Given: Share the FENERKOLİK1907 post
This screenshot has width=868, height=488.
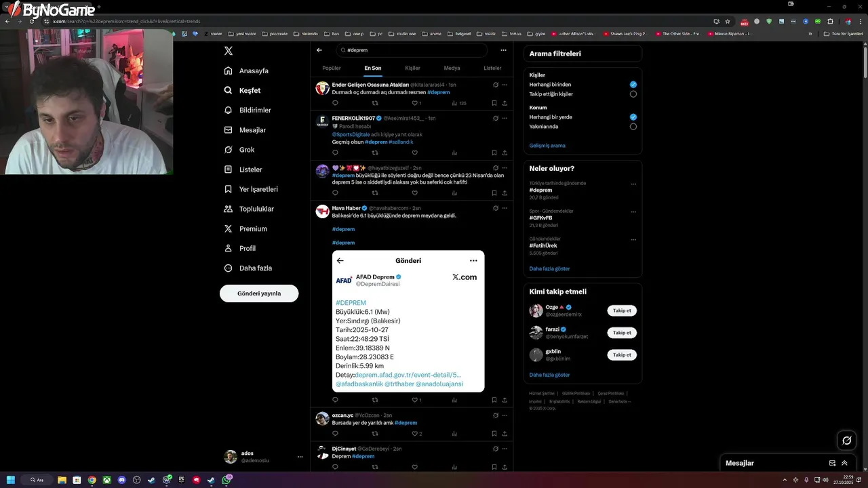Looking at the screenshot, I should (505, 152).
